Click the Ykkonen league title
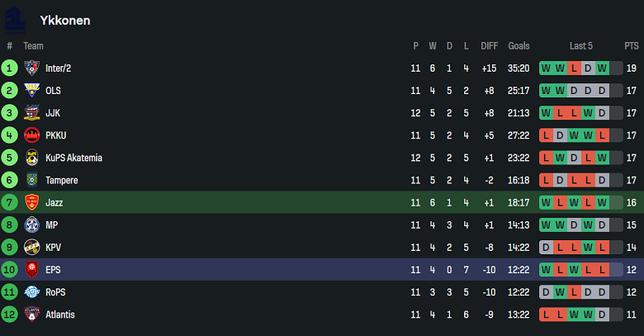Viewport: 644px width, 336px height. (65, 20)
